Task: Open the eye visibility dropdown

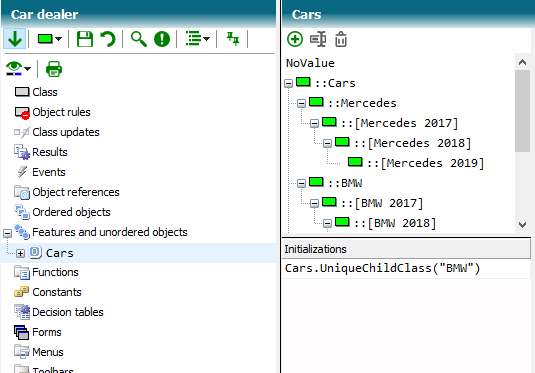Action: pyautogui.click(x=18, y=69)
